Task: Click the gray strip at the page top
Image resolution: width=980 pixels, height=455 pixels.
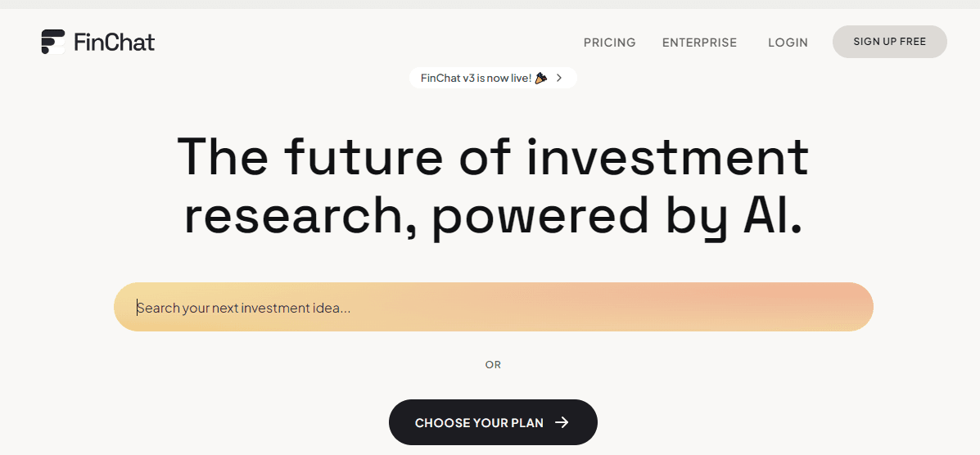Action: pos(490,4)
